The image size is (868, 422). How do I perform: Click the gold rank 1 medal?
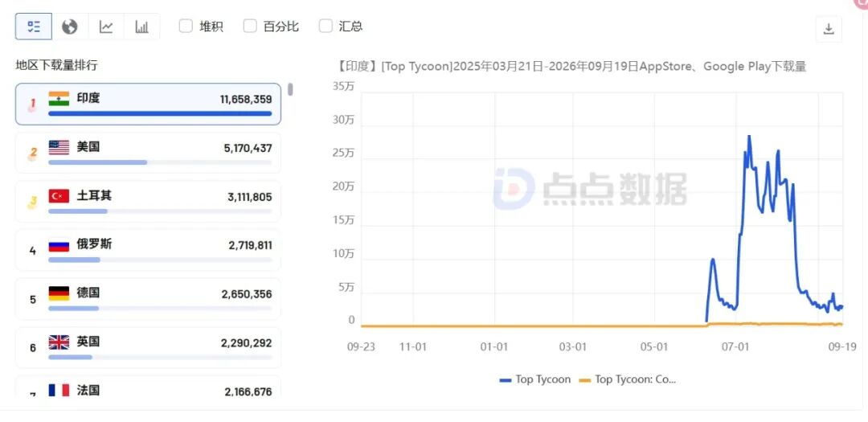(33, 104)
